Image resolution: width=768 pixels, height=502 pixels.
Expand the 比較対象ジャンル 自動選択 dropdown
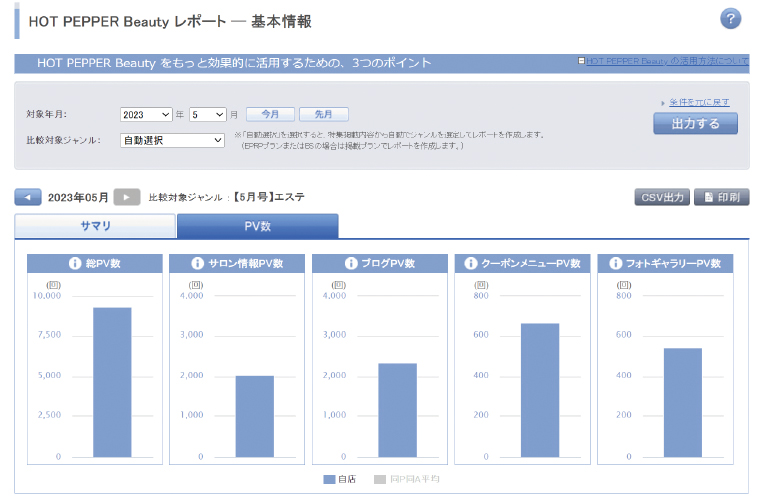(x=172, y=140)
